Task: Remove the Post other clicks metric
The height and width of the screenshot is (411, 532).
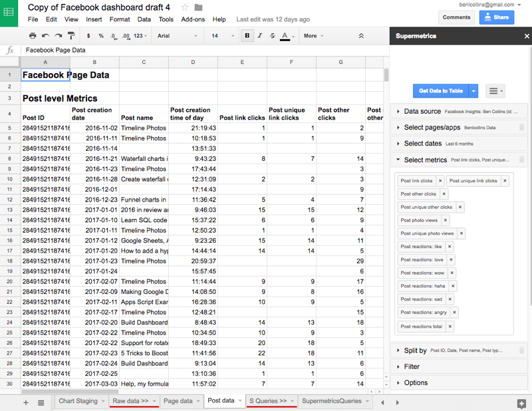Action: pos(444,194)
